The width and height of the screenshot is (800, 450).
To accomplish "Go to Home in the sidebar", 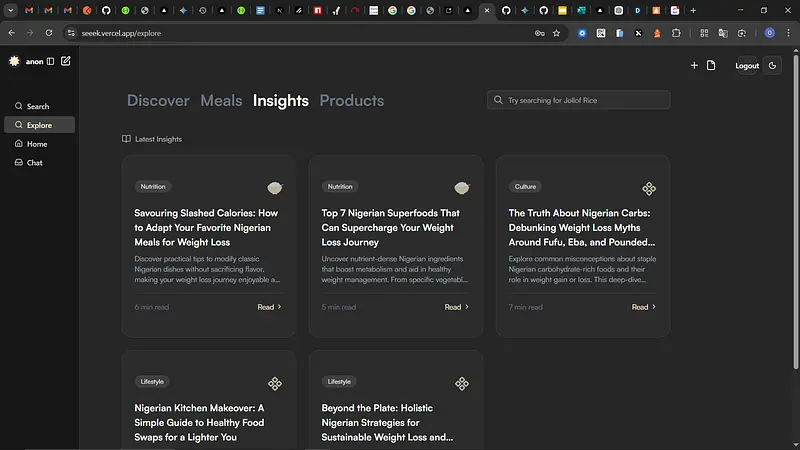I will pos(36,144).
